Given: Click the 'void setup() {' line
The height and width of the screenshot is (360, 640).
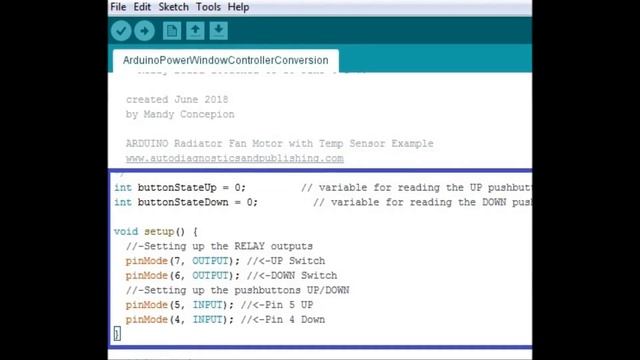Looking at the screenshot, I should click(156, 232).
